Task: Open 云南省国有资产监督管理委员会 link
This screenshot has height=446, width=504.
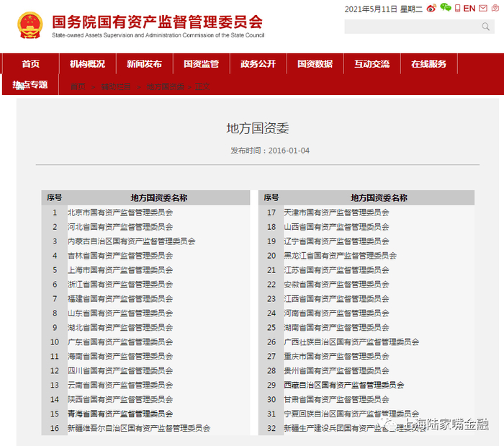Action: click(x=120, y=385)
